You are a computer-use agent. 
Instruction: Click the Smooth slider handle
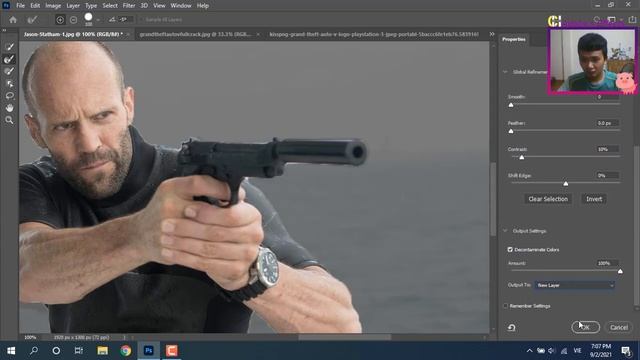(511, 105)
